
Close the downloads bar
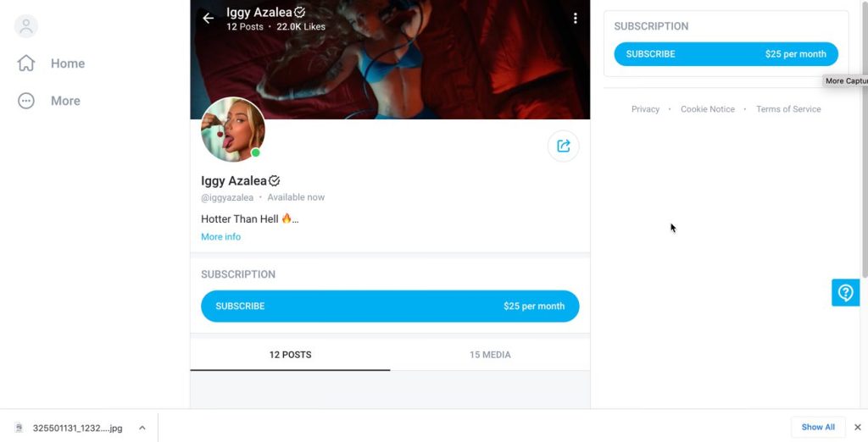[857, 427]
